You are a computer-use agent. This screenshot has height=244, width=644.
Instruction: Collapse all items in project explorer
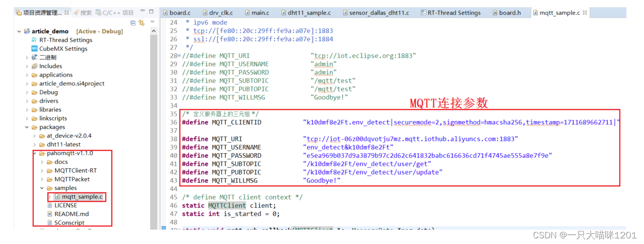tap(133, 22)
